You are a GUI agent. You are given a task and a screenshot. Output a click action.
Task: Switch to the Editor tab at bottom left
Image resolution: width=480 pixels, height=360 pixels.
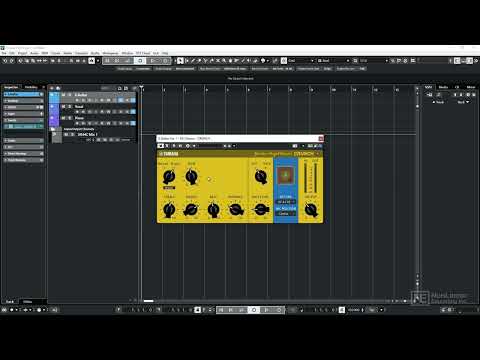tap(28, 302)
